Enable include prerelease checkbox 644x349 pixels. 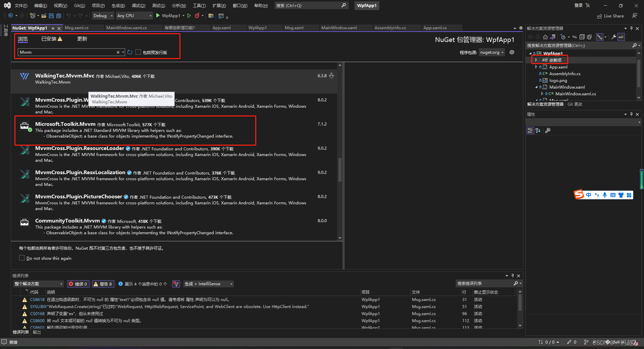point(138,52)
